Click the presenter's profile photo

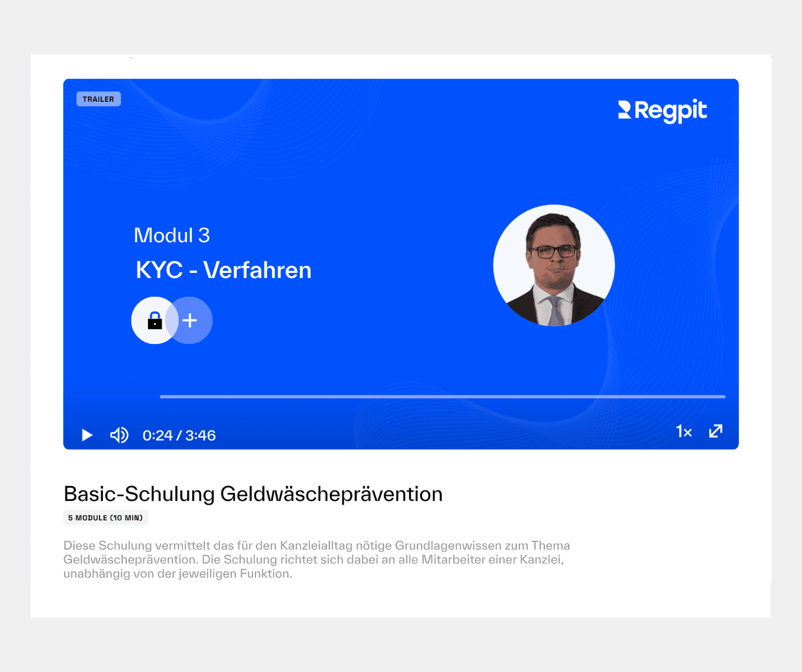pos(553,265)
